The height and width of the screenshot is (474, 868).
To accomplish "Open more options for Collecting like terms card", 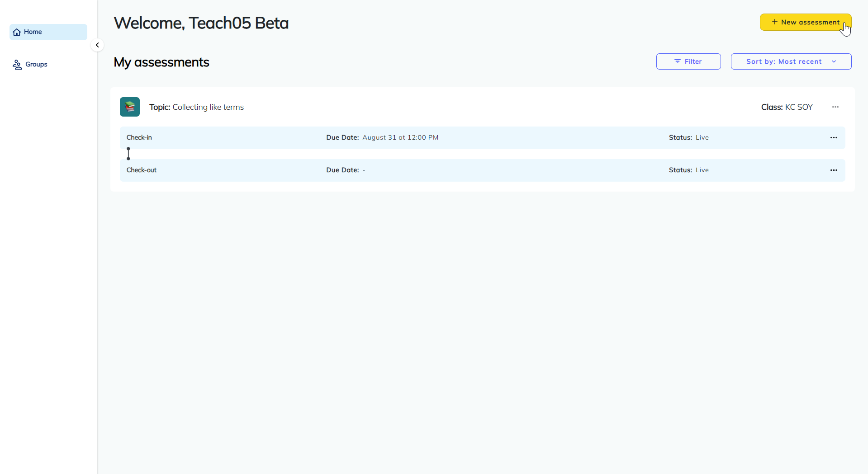I will tap(835, 107).
